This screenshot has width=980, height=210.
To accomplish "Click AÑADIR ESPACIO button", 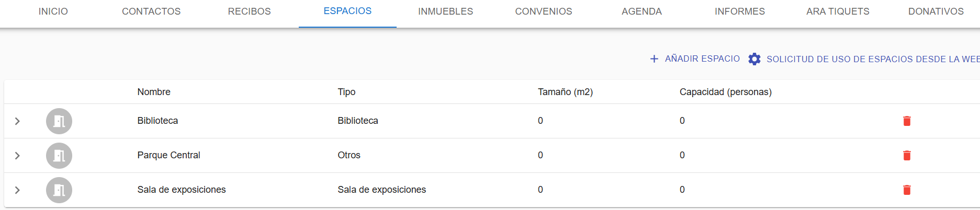I will click(x=695, y=59).
